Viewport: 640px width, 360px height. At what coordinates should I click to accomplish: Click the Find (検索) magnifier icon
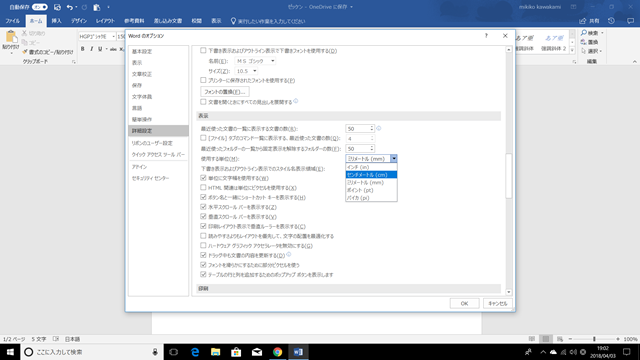coord(584,33)
